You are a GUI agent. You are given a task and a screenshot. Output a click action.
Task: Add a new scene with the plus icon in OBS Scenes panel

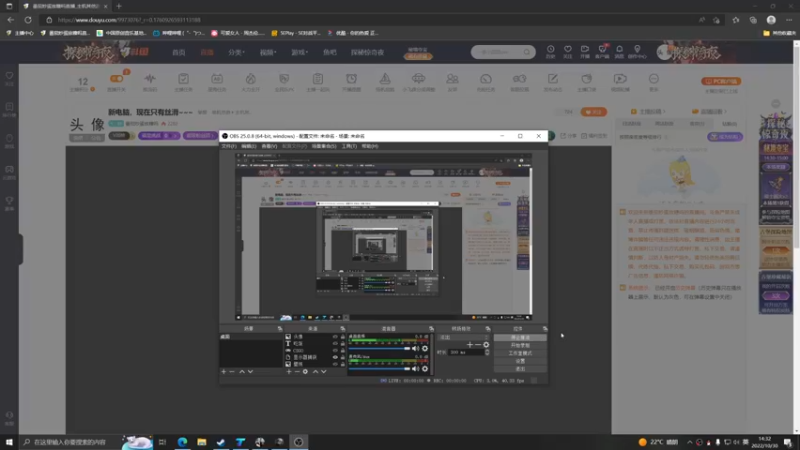(x=223, y=372)
